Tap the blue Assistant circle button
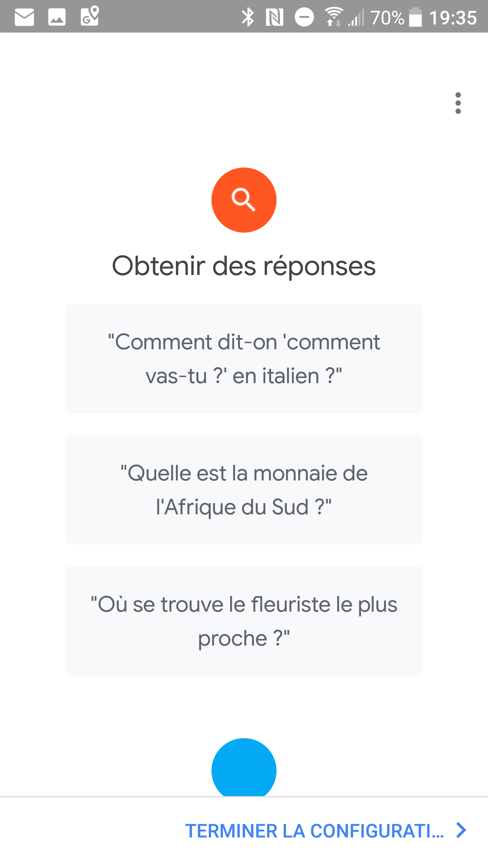 244,767
